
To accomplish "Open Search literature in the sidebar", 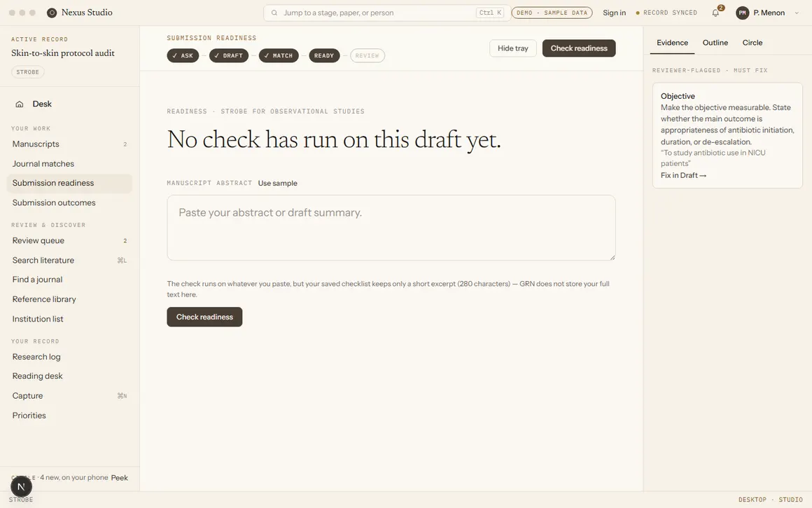I will pyautogui.click(x=69, y=260).
